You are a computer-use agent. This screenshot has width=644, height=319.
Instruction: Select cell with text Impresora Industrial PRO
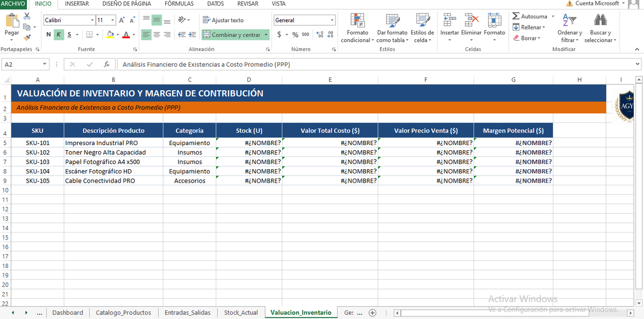click(113, 143)
